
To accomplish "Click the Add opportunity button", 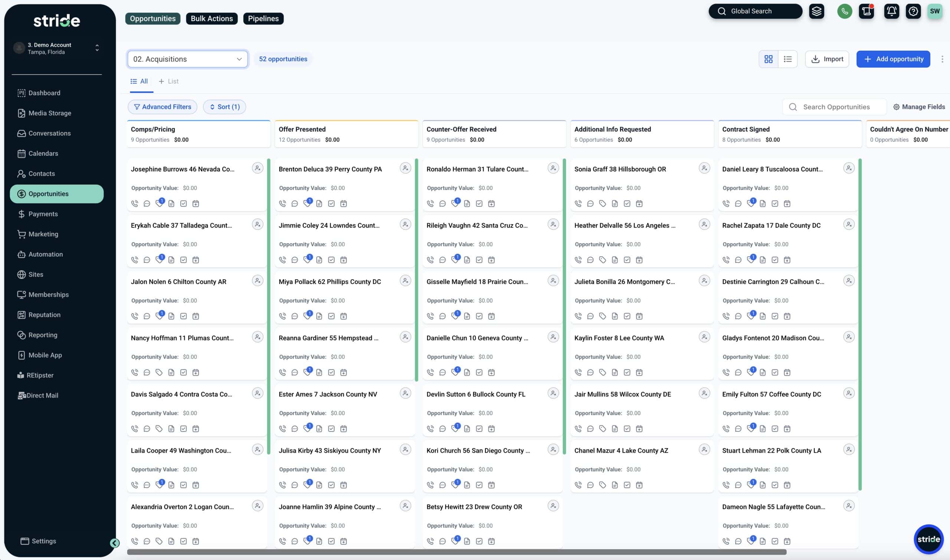I will 893,59.
